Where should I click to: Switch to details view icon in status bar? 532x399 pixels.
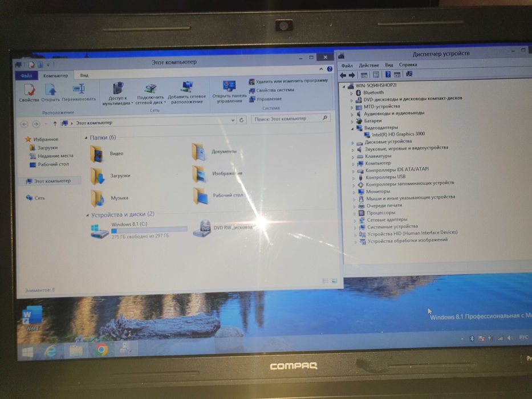[x=325, y=280]
